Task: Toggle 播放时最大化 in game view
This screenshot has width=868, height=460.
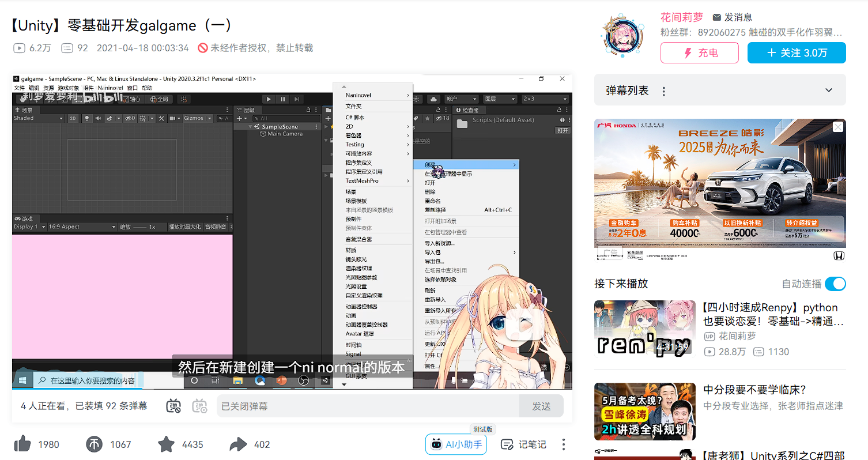Action: tap(184, 227)
